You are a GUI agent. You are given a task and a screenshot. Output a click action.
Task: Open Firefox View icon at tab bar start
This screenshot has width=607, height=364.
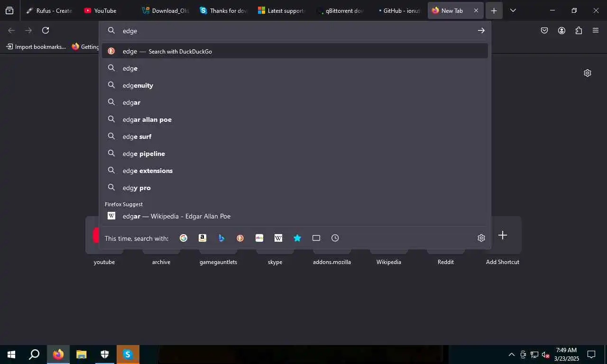click(9, 10)
